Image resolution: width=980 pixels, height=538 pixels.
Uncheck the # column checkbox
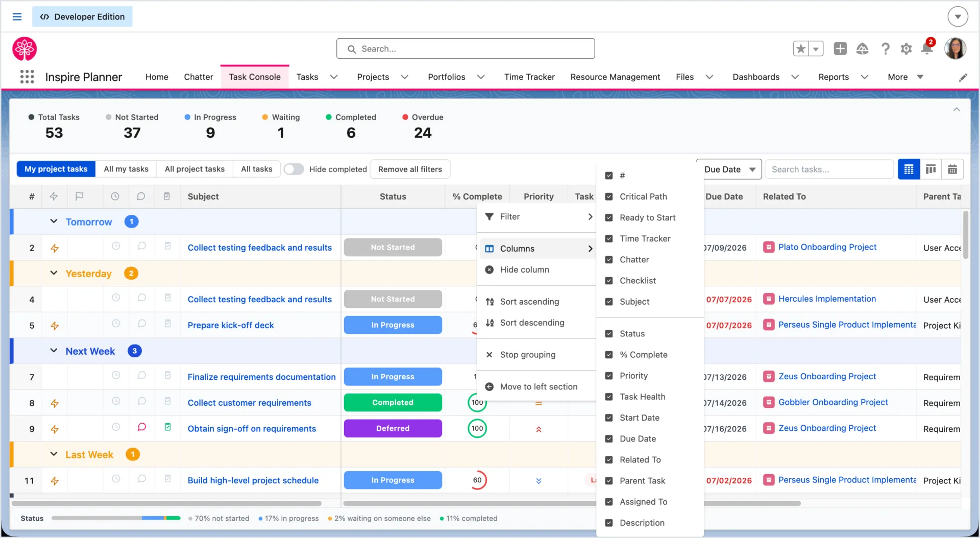tap(609, 176)
